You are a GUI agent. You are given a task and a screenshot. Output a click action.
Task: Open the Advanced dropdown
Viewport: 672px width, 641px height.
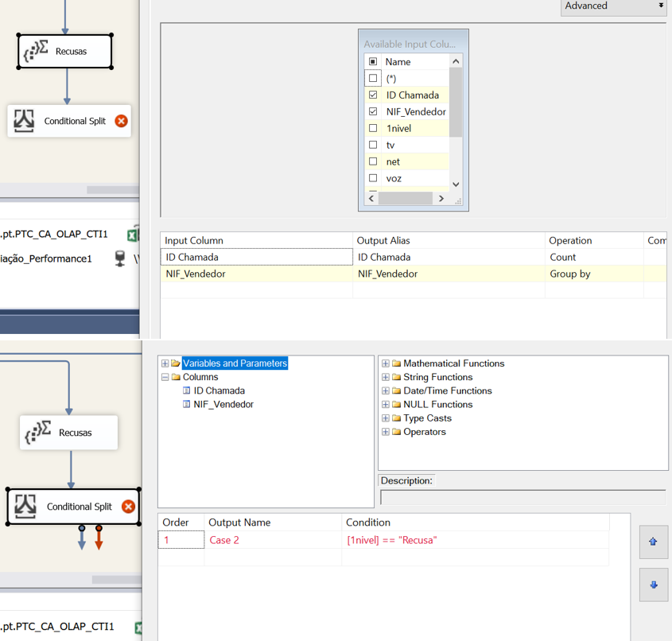click(x=614, y=6)
